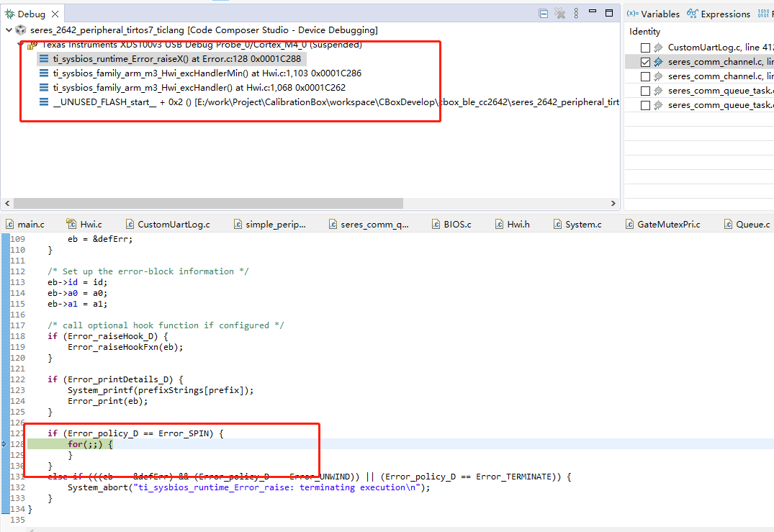Maximize the Debug view panel
Screen dimensions: 774x532
pos(609,12)
